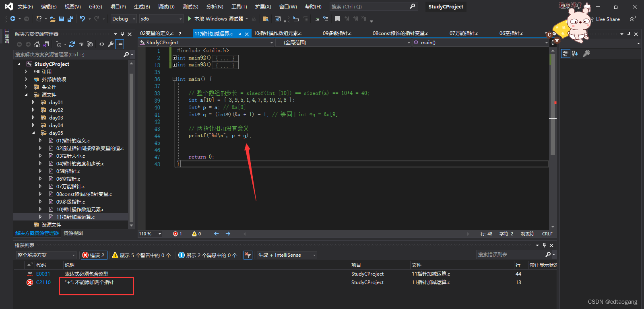The height and width of the screenshot is (309, 644).
Task: Switch to the 10指针操作数组元素.c tab
Action: (x=278, y=33)
